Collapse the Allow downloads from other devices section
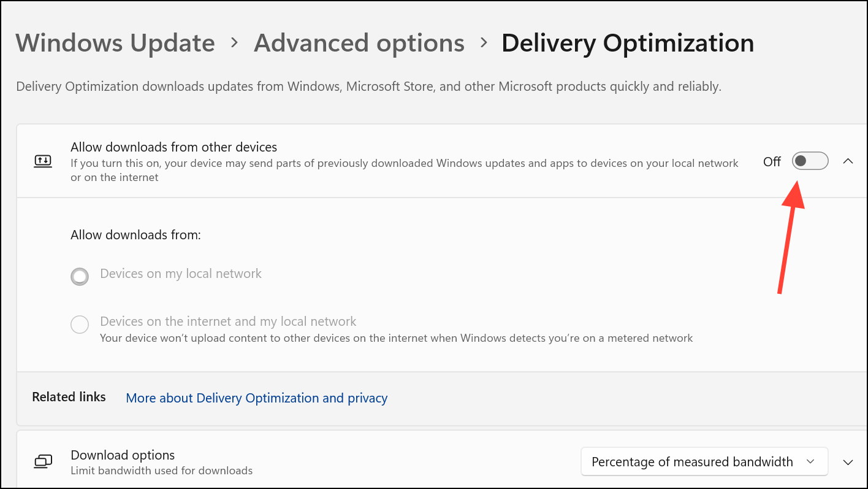The width and height of the screenshot is (868, 489). [x=848, y=161]
